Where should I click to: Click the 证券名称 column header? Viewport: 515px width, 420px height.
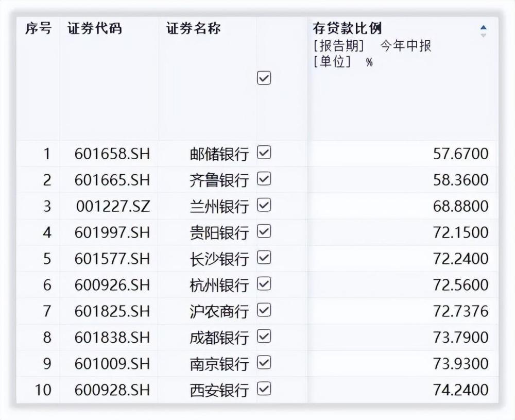tap(193, 28)
